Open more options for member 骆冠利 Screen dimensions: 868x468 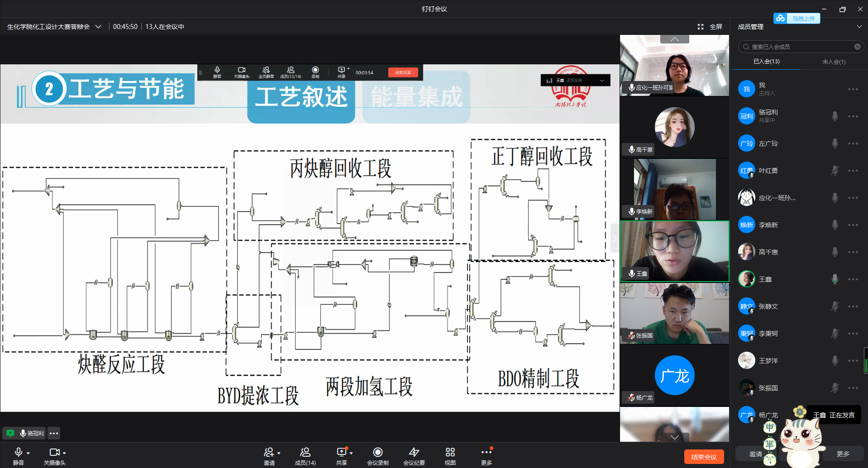(853, 116)
